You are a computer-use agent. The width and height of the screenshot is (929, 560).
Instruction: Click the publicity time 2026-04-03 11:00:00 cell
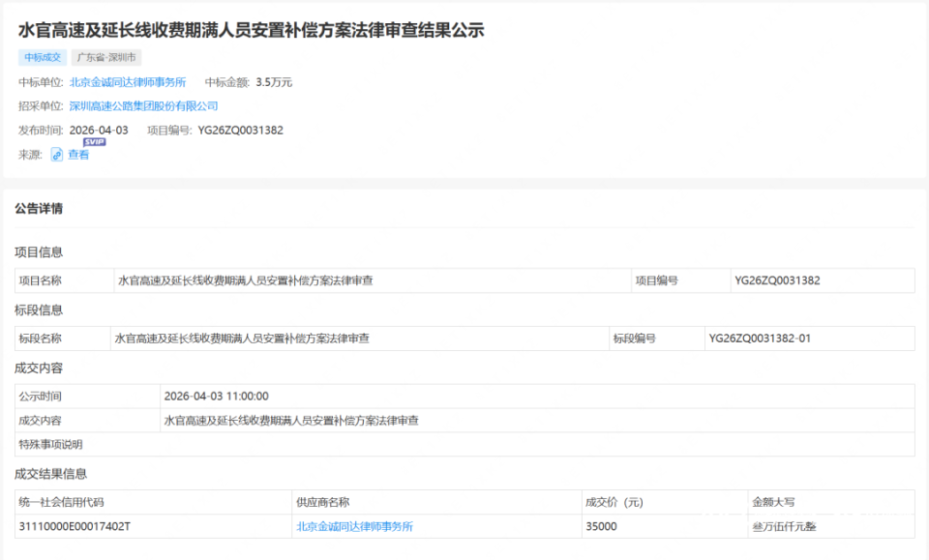click(537, 396)
